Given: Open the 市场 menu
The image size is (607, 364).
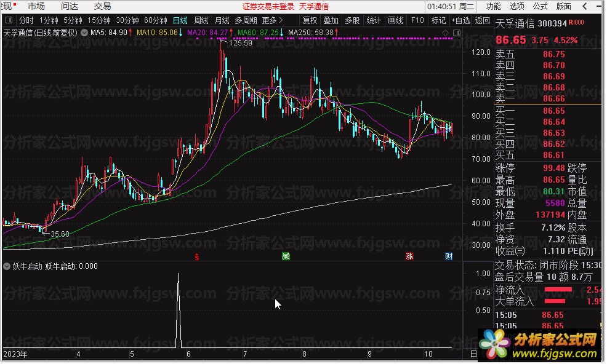Looking at the screenshot, I should click(x=36, y=6).
